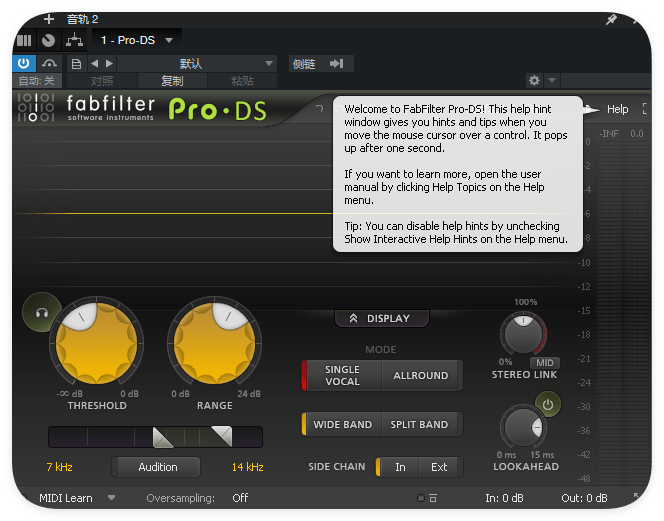Click the round knob icon in header
Image resolution: width=664 pixels, height=521 pixels.
pos(48,40)
